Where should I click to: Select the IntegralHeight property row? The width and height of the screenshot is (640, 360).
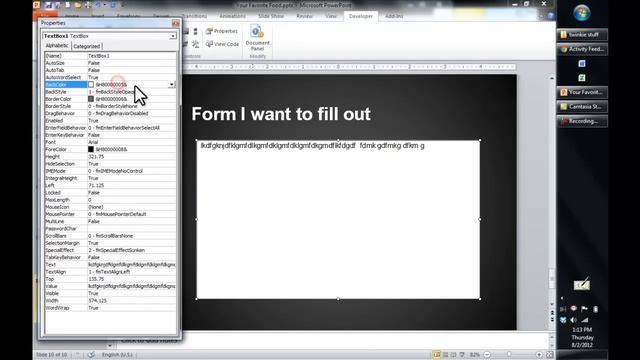110,178
